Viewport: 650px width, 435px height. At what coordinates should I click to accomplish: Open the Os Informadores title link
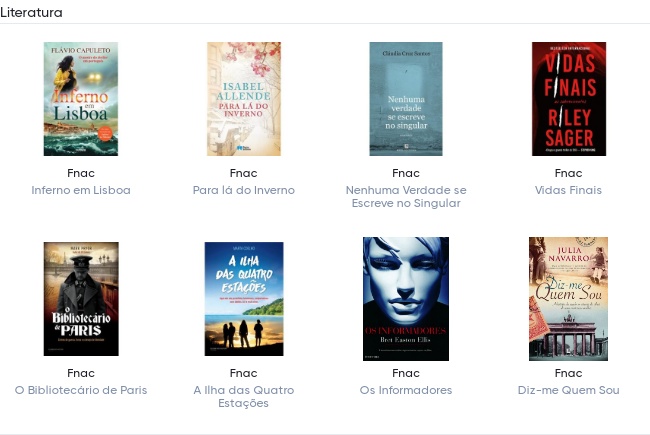tap(406, 390)
